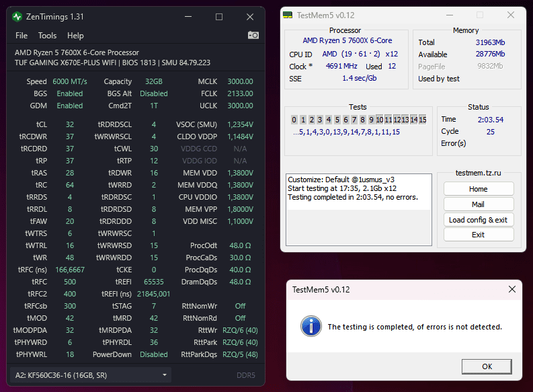
Task: Click the ProcOdt value 48.0 Ω
Action: pyautogui.click(x=240, y=245)
